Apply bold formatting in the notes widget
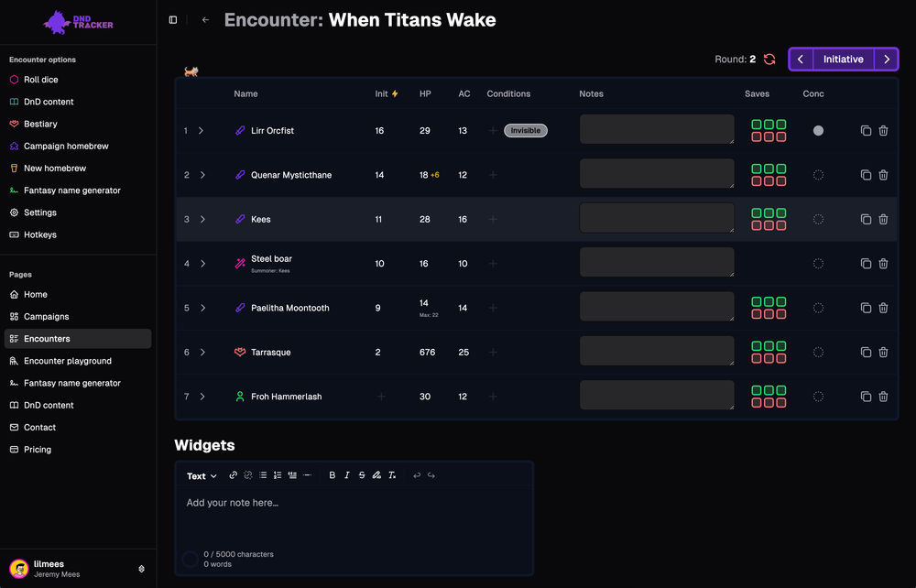 [x=333, y=475]
